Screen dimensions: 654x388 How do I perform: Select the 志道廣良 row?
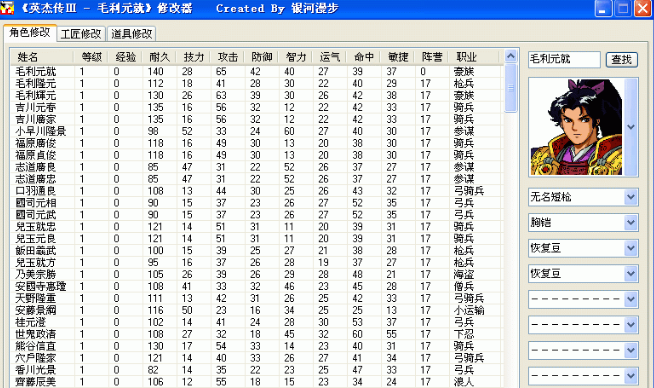tap(256, 167)
